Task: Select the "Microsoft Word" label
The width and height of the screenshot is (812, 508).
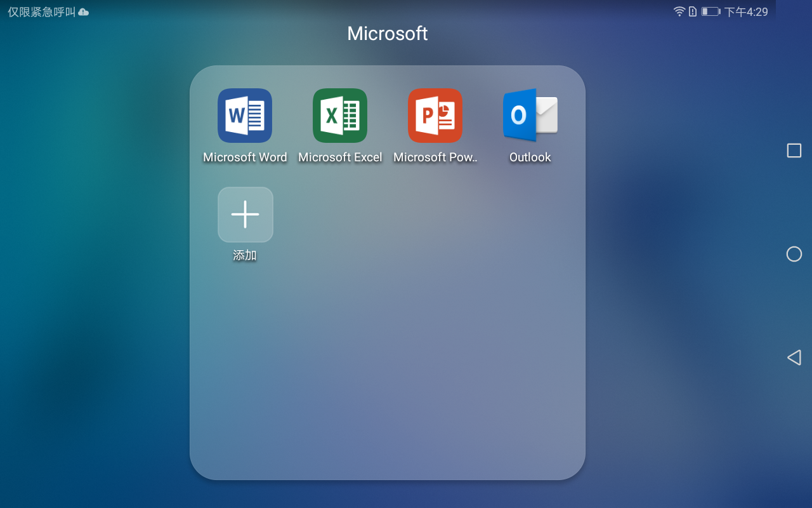Action: point(245,157)
